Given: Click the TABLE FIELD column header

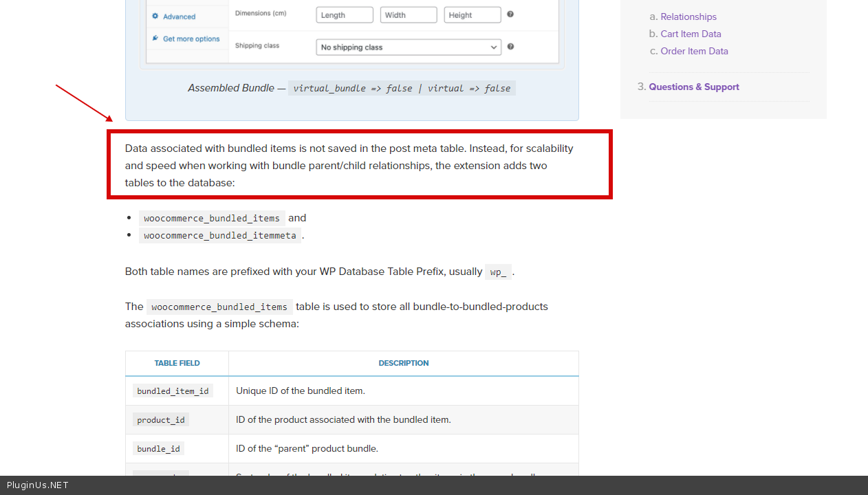Looking at the screenshot, I should 177,363.
